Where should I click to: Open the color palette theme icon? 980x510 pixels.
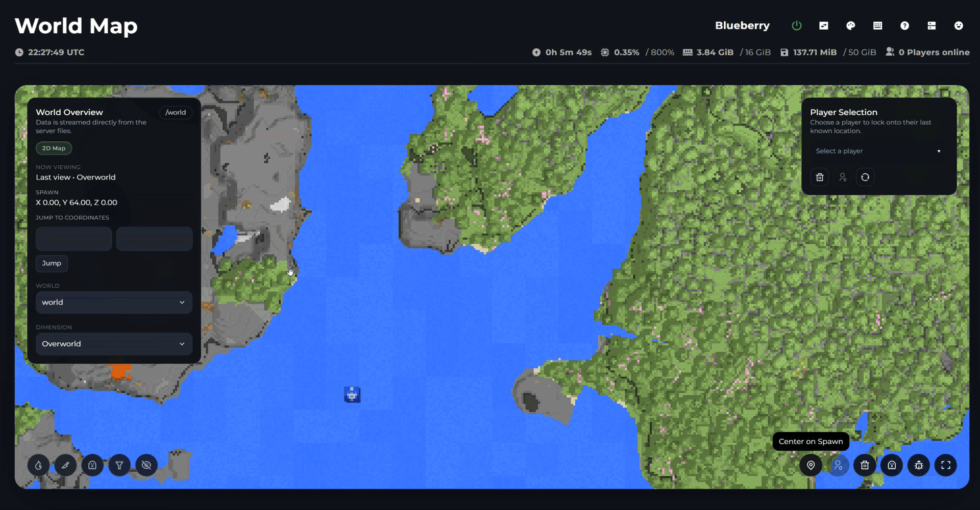click(x=850, y=25)
